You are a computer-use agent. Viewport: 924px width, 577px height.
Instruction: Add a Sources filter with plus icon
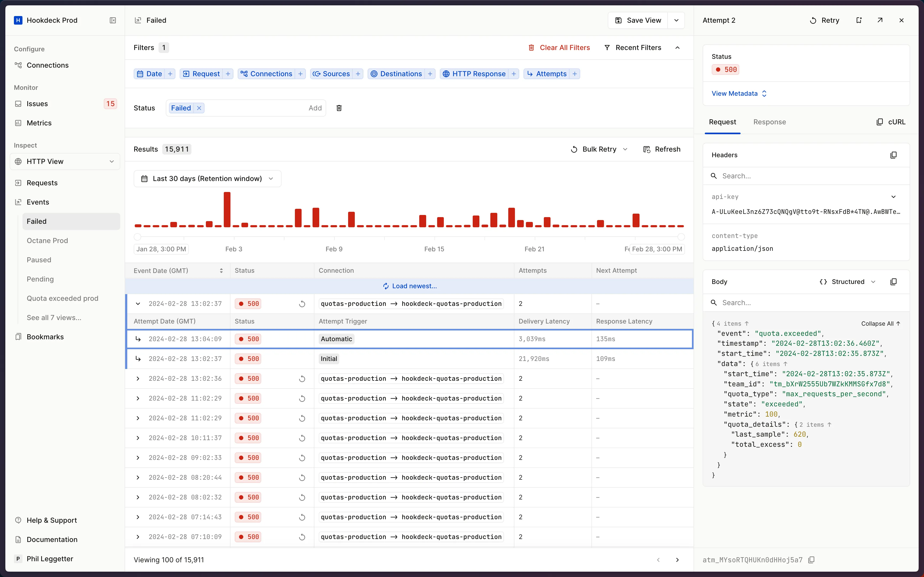358,74
